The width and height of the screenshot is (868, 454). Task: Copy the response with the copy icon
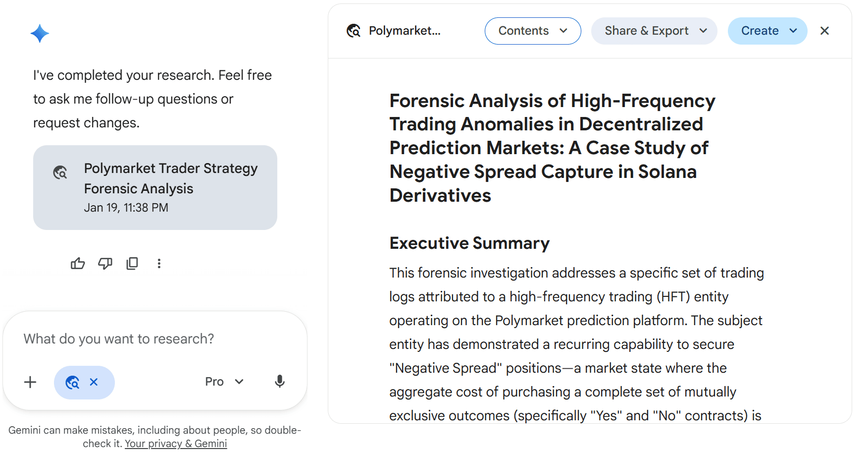[x=132, y=264]
